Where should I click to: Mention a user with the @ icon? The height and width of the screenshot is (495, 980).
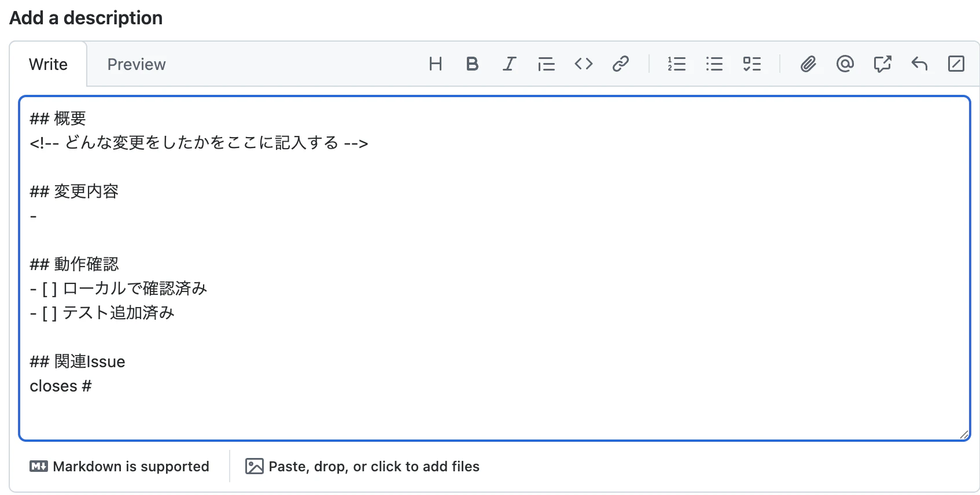pyautogui.click(x=845, y=64)
